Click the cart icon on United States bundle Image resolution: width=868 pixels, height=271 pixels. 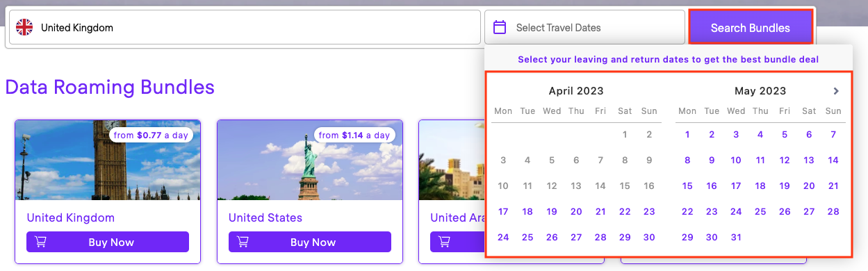pyautogui.click(x=243, y=242)
